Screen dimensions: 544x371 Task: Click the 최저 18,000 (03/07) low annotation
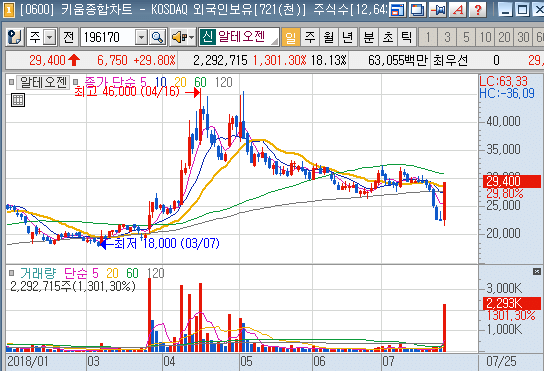167,243
